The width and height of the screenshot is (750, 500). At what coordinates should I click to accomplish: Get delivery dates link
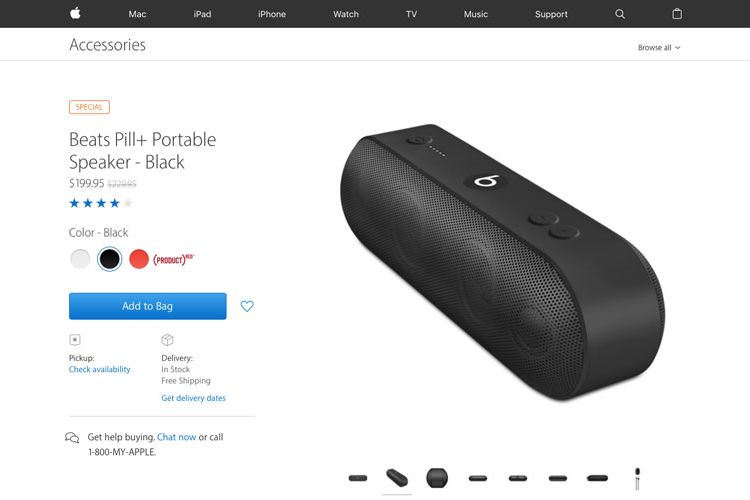pyautogui.click(x=193, y=398)
